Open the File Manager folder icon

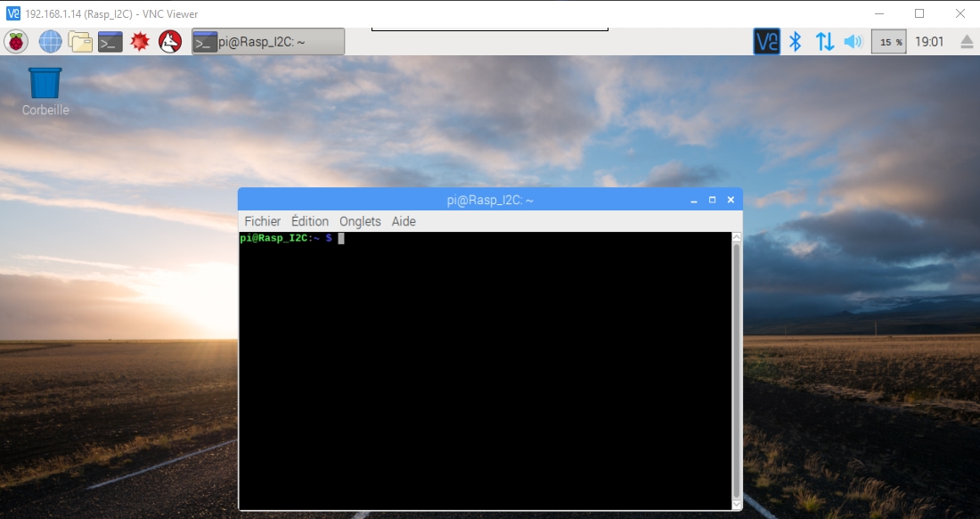coord(80,41)
